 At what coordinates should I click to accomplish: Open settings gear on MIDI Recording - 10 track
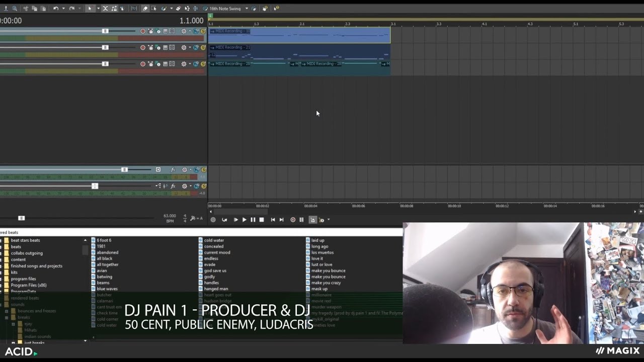point(184,31)
